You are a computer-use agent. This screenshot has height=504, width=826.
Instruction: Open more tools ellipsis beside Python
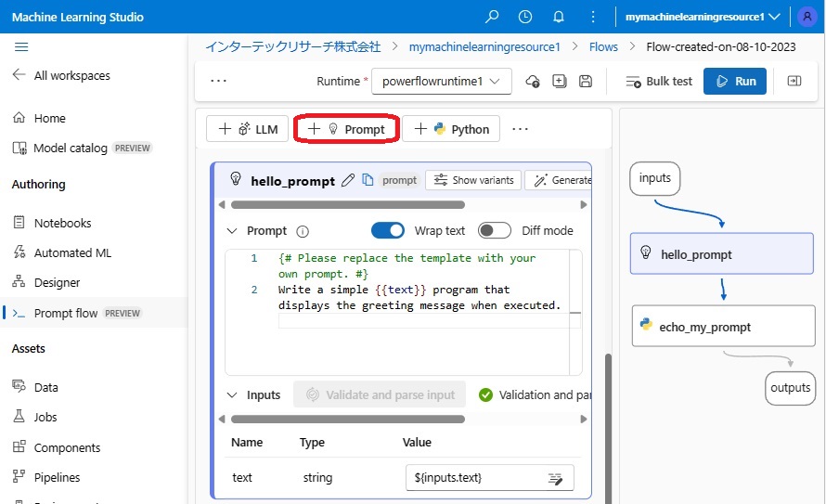(x=520, y=129)
